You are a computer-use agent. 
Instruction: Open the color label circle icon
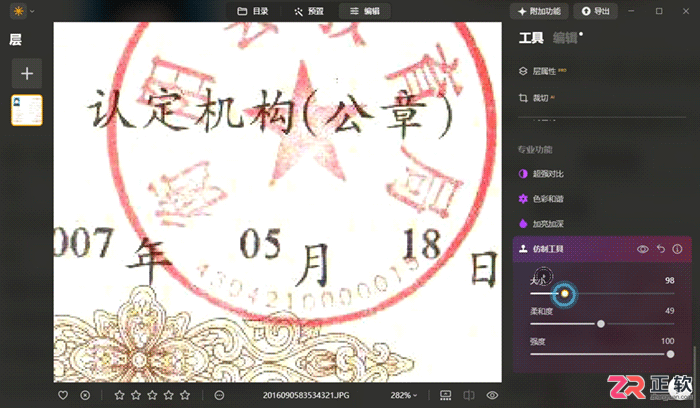pyautogui.click(x=219, y=395)
